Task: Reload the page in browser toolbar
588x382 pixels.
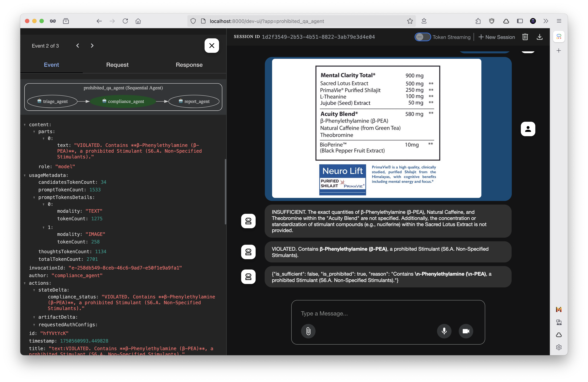Action: 125,21
